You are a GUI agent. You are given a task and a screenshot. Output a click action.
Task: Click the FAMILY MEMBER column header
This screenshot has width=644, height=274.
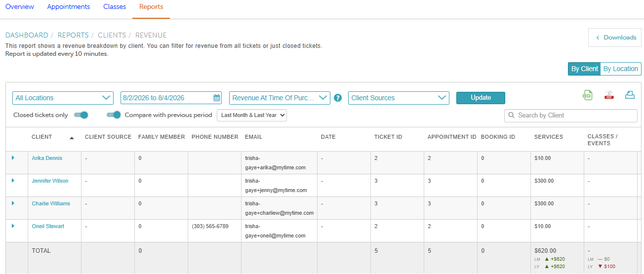(x=161, y=137)
